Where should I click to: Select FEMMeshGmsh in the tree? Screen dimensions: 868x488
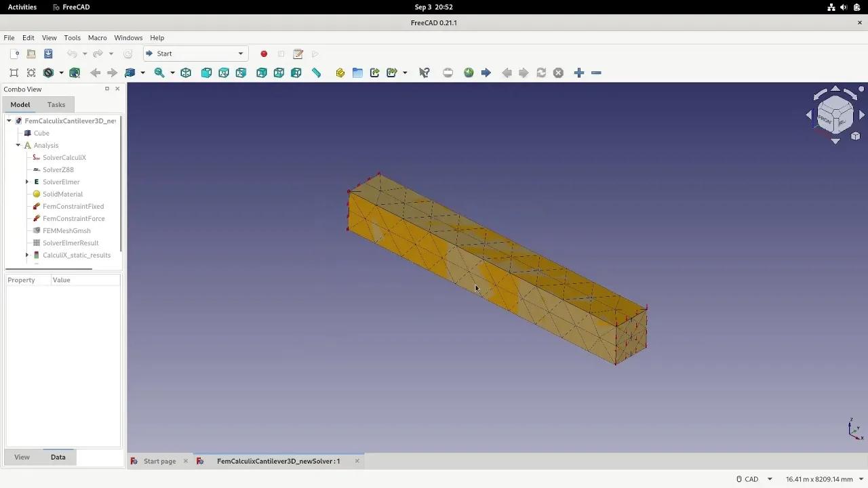66,230
